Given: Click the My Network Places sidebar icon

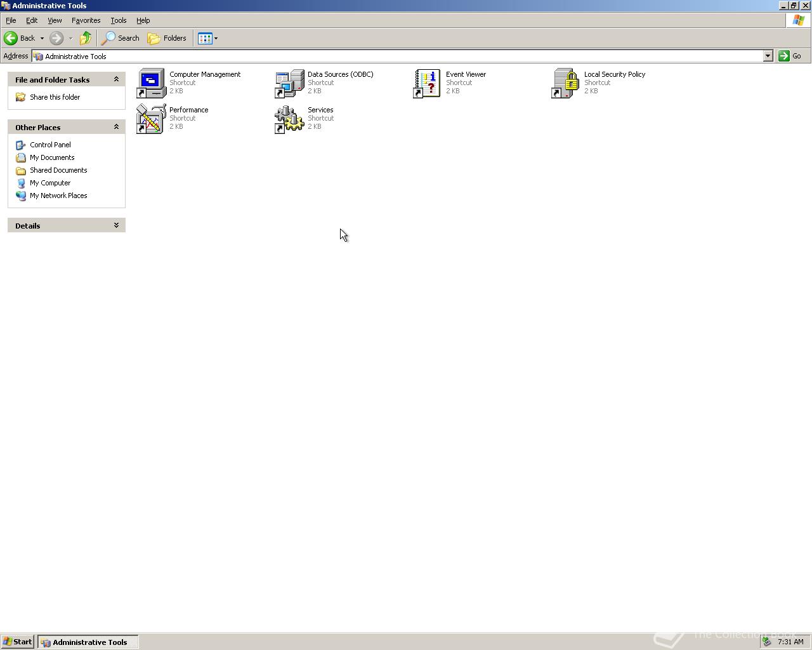Looking at the screenshot, I should (21, 196).
